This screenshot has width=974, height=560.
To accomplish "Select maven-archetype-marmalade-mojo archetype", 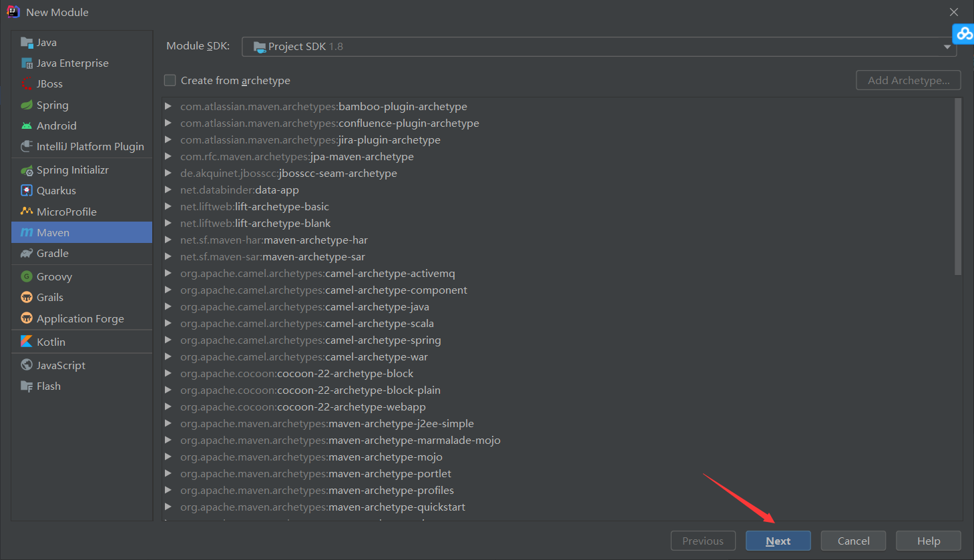I will click(340, 440).
